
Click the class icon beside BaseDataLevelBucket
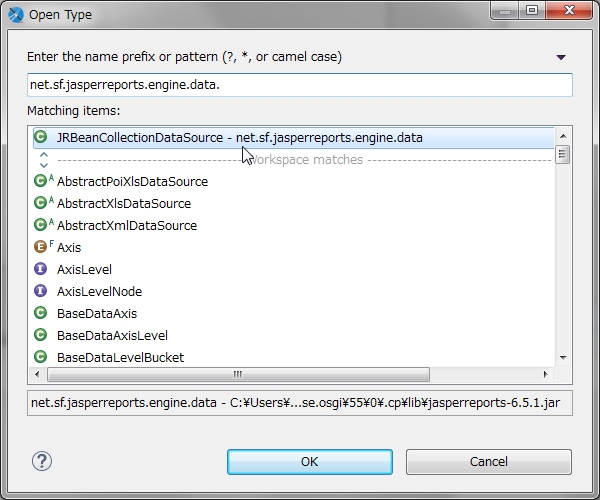click(x=41, y=357)
